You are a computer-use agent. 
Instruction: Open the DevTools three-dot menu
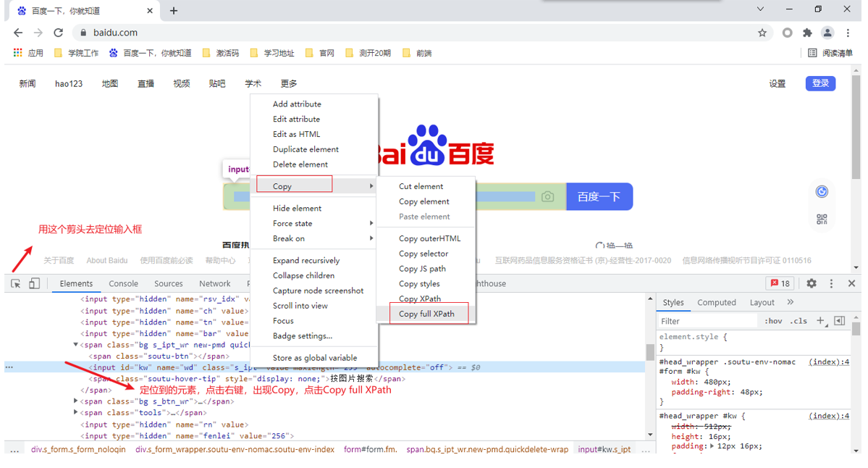[831, 283]
